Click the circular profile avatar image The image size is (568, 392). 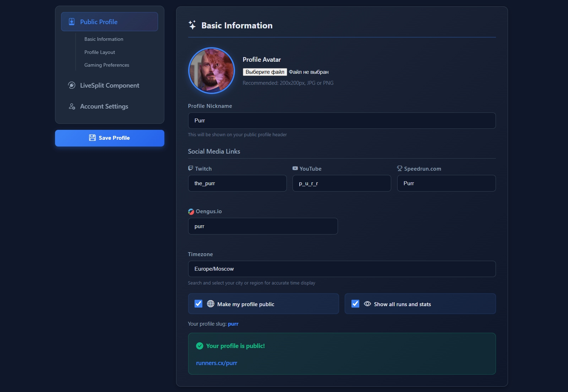click(x=211, y=70)
